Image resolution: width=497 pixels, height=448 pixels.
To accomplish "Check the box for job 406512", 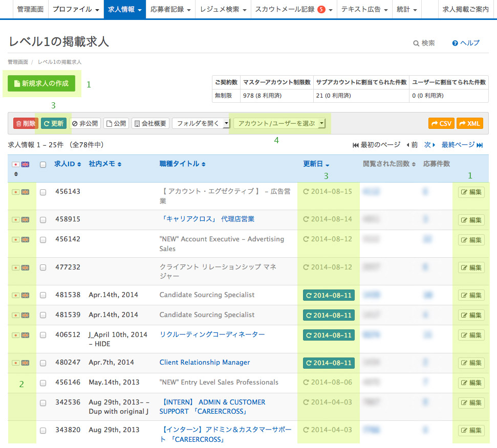I will pyautogui.click(x=43, y=335).
